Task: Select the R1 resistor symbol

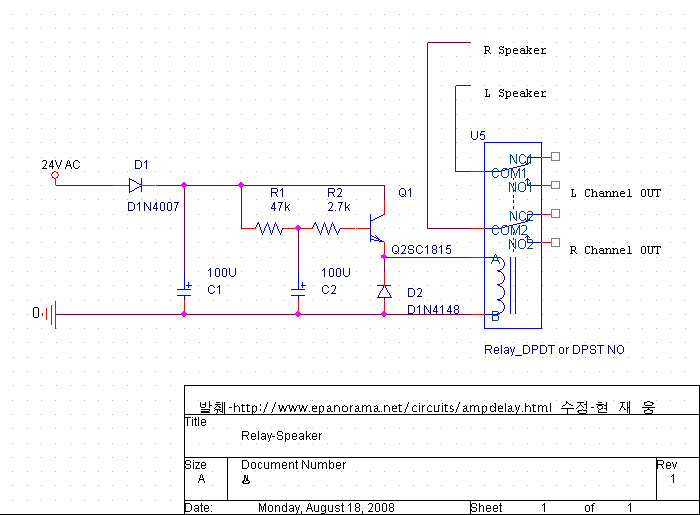Action: coord(269,228)
